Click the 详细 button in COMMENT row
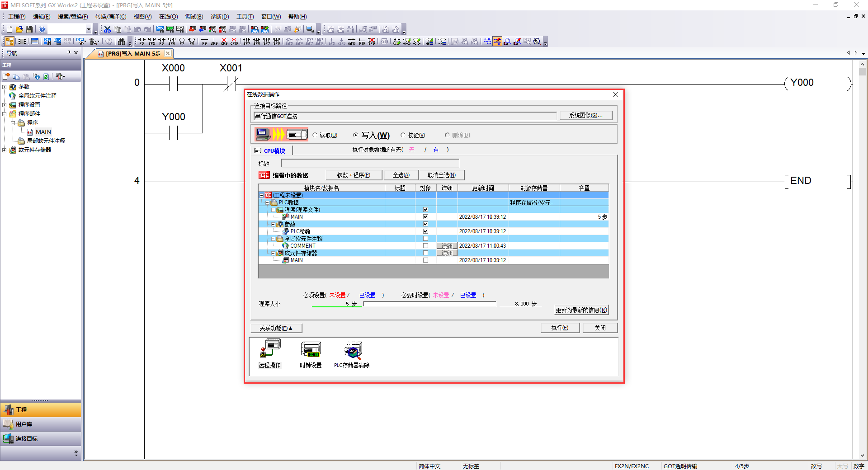 click(447, 246)
